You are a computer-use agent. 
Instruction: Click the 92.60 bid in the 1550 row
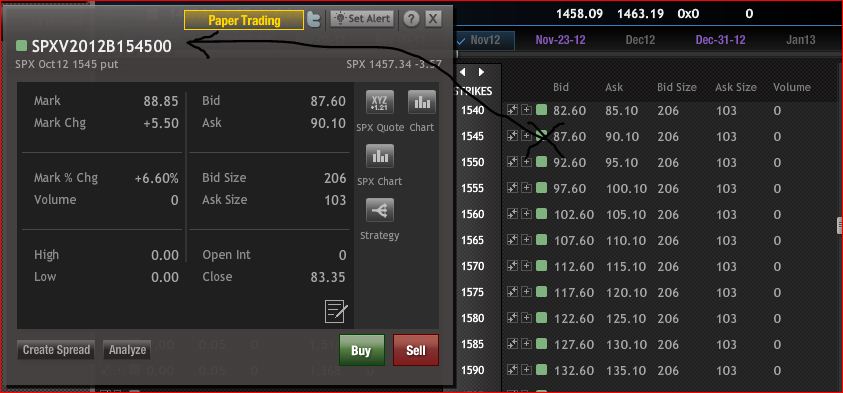click(x=569, y=162)
